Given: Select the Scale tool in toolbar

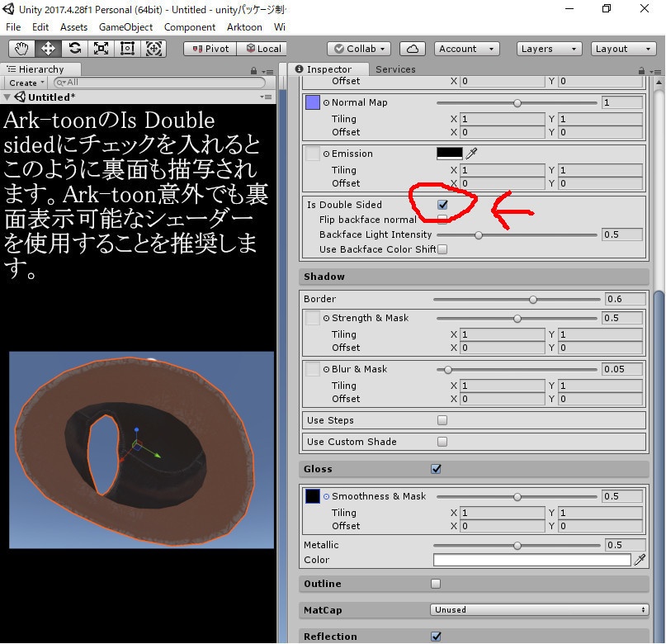Looking at the screenshot, I should [101, 49].
